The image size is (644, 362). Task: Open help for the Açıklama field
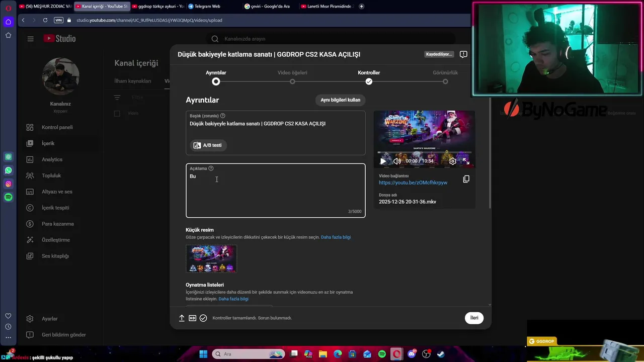211,168
